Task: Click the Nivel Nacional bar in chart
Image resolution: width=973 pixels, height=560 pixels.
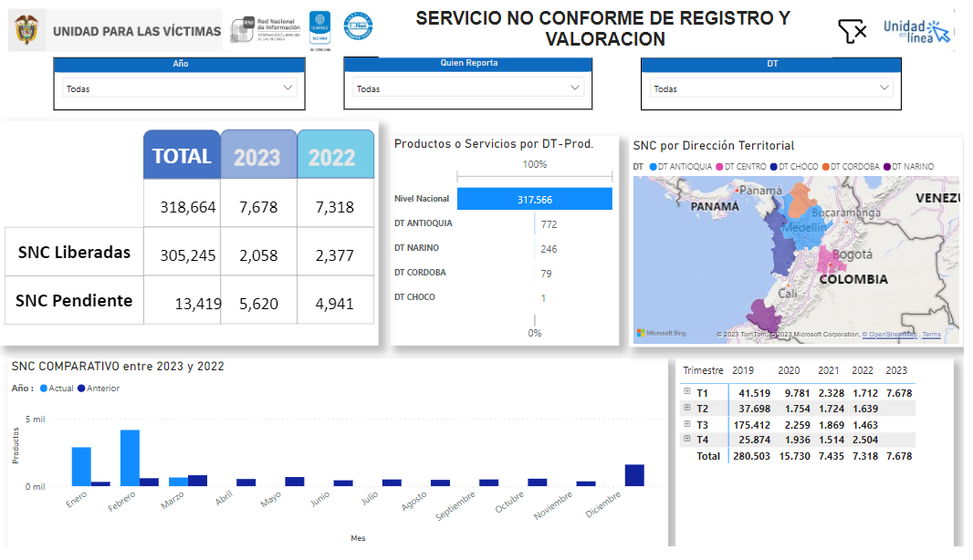Action: click(534, 199)
